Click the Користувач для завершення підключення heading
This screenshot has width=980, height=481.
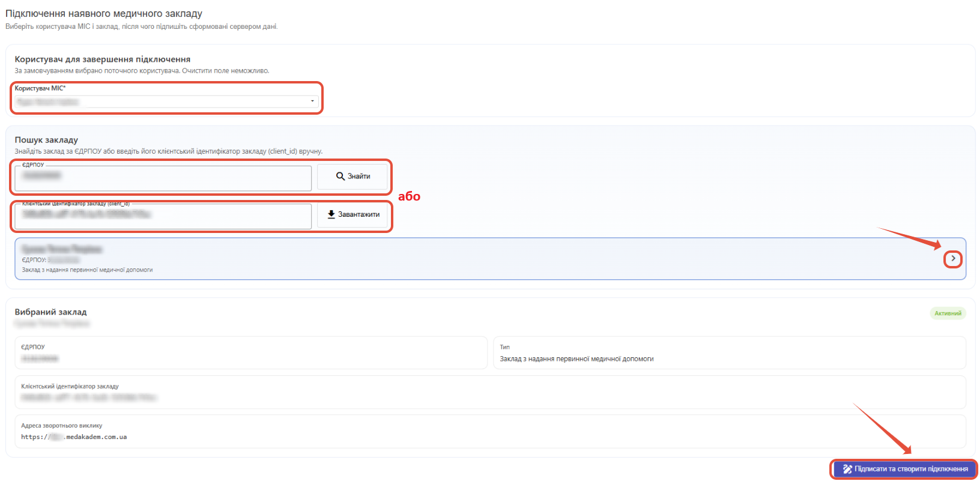coord(103,59)
